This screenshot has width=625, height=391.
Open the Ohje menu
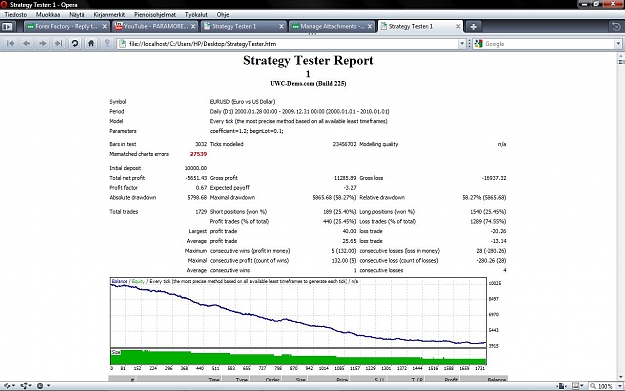point(222,14)
